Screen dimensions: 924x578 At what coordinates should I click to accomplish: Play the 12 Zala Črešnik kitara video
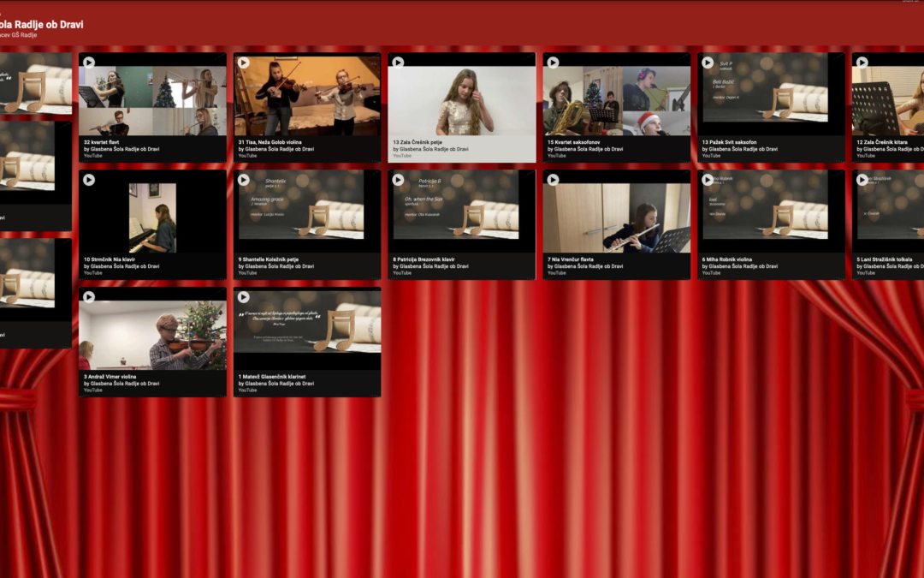pyautogui.click(x=862, y=63)
